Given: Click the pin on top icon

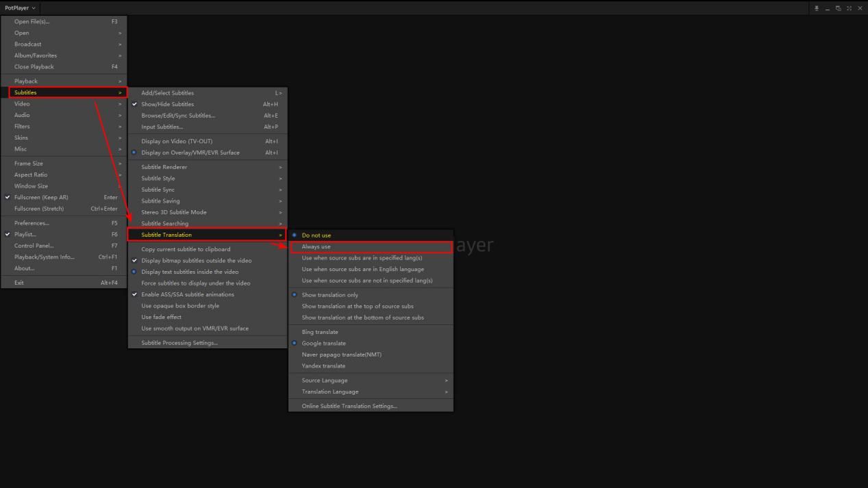Looking at the screenshot, I should tap(817, 8).
